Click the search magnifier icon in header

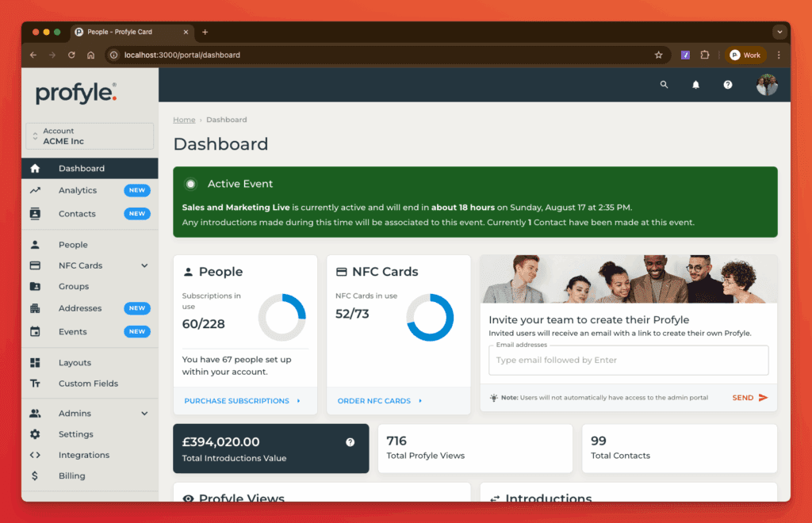click(665, 85)
